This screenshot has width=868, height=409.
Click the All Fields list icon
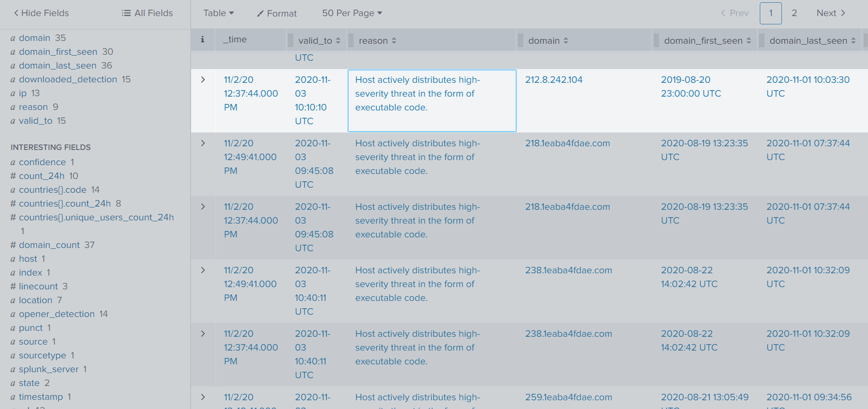point(126,13)
